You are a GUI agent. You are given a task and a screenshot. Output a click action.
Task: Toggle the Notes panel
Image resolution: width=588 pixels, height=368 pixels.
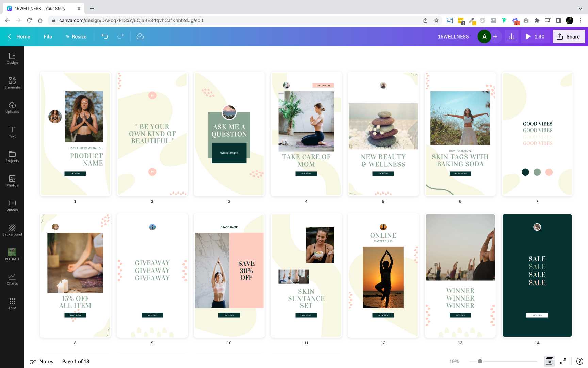42,361
